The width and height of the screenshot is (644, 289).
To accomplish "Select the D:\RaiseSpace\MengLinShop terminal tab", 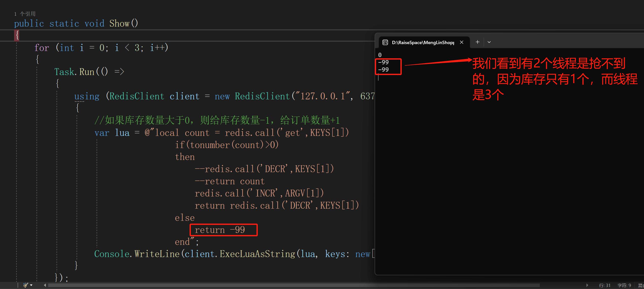I will [x=422, y=42].
